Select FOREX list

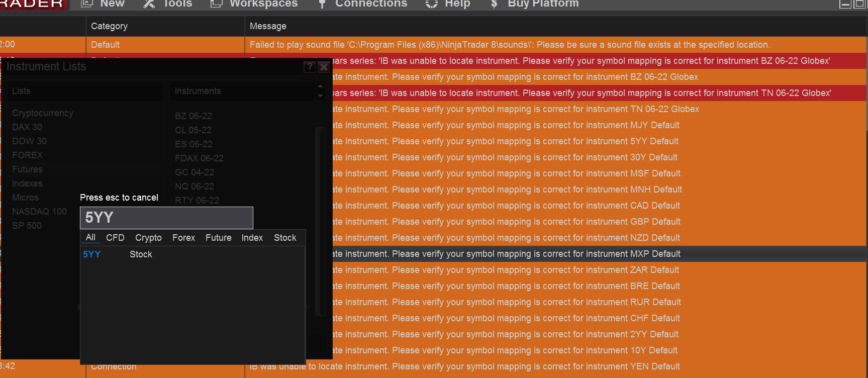click(28, 155)
